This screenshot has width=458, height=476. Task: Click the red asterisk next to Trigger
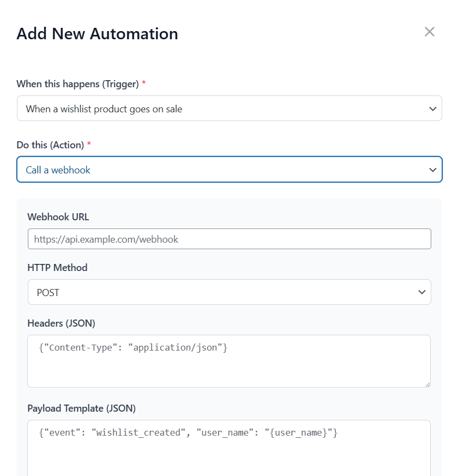point(143,83)
